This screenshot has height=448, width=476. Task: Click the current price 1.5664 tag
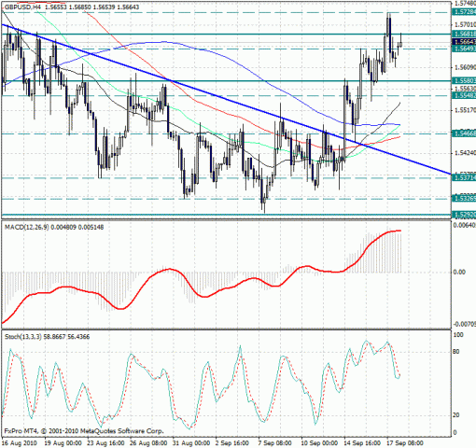464,42
